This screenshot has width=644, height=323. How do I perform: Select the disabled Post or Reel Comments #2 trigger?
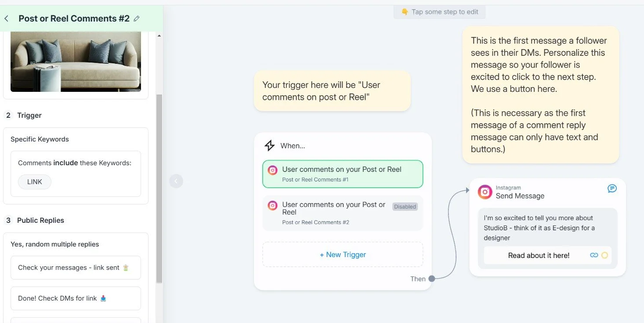343,213
